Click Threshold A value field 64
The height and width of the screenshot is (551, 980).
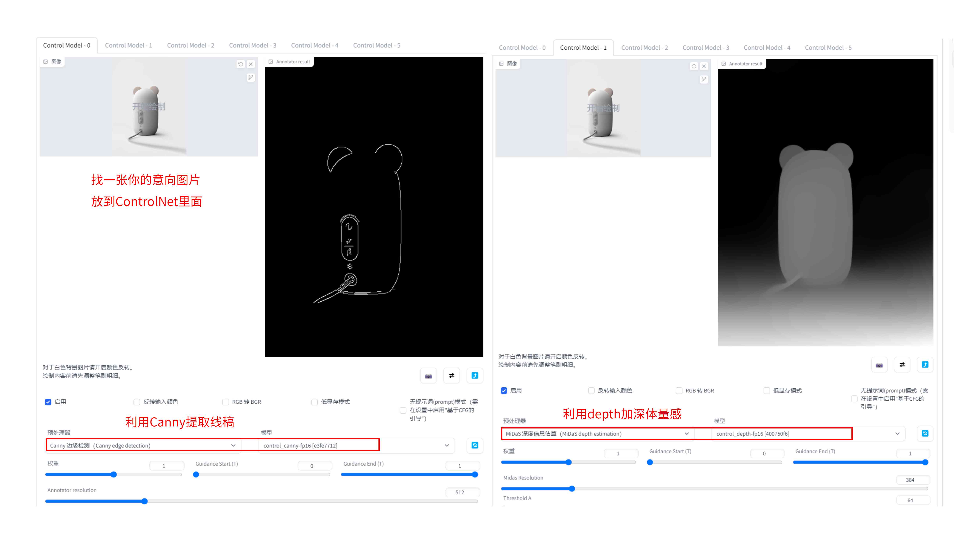(x=913, y=500)
